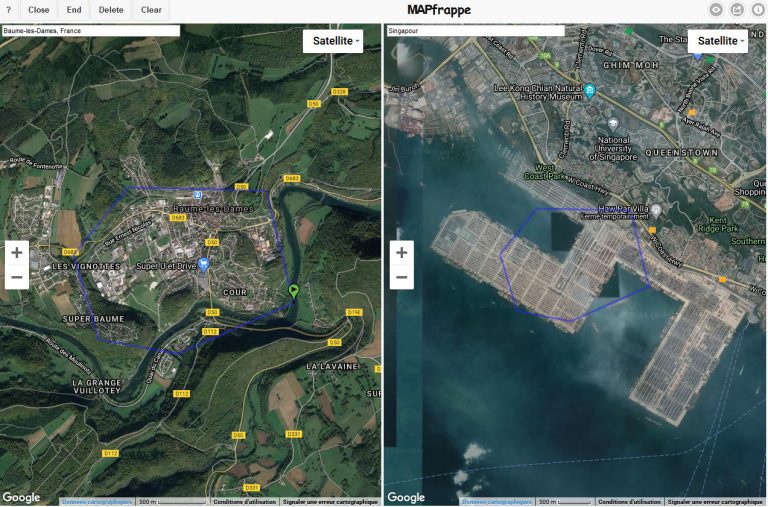This screenshot has height=507, width=768.
Task: Click the LA LAVAINE label
Action: point(332,366)
